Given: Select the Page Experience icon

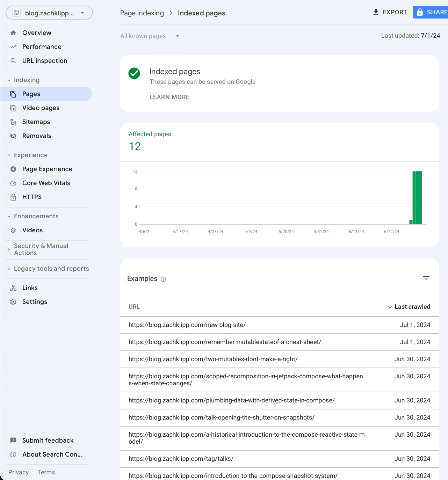Looking at the screenshot, I should [13, 169].
